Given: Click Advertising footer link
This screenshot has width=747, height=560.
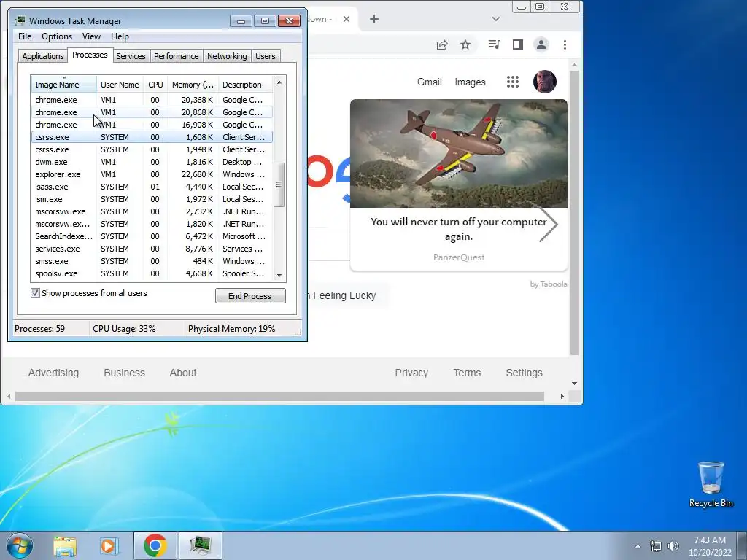Looking at the screenshot, I should pyautogui.click(x=53, y=373).
